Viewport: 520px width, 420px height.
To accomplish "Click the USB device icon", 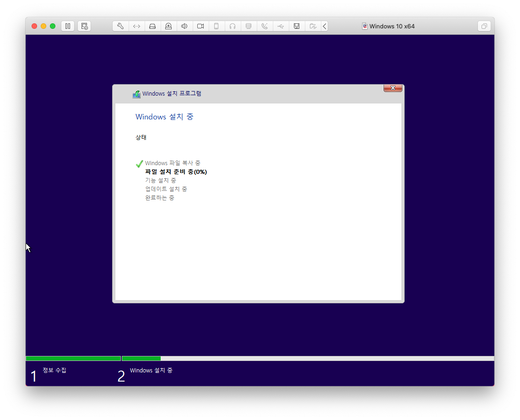I will [x=281, y=26].
